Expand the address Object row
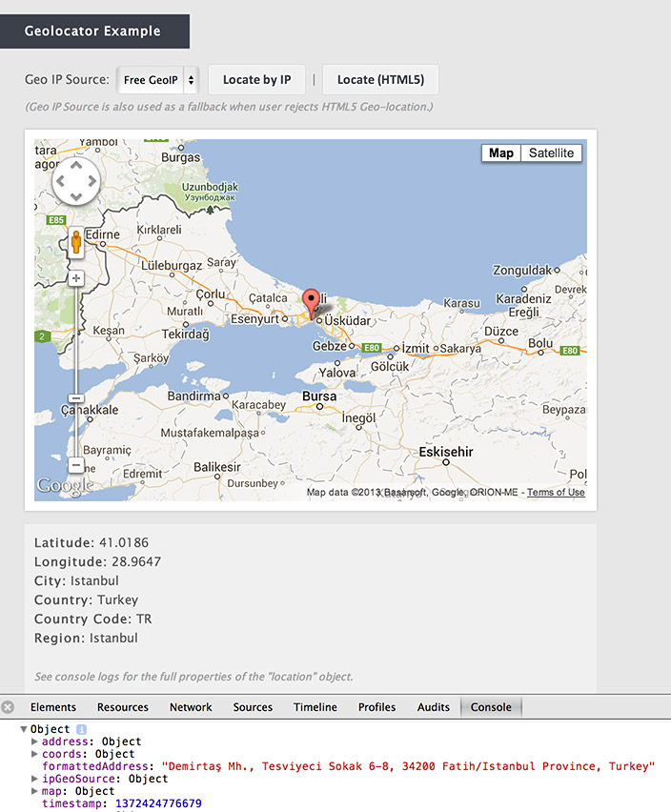 tap(34, 741)
